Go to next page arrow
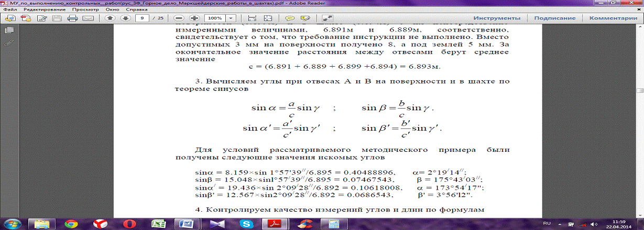The height and width of the screenshot is (230, 644). 125,18
